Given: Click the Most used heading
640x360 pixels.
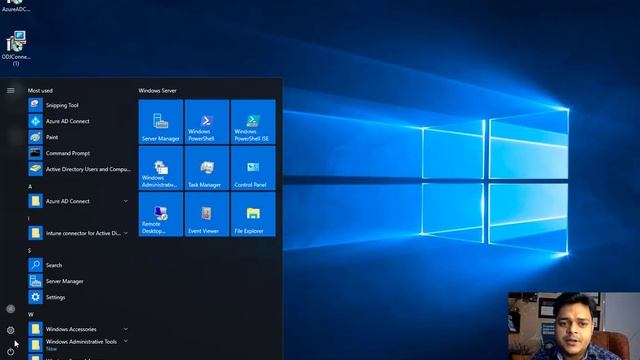Looking at the screenshot, I should [40, 91].
